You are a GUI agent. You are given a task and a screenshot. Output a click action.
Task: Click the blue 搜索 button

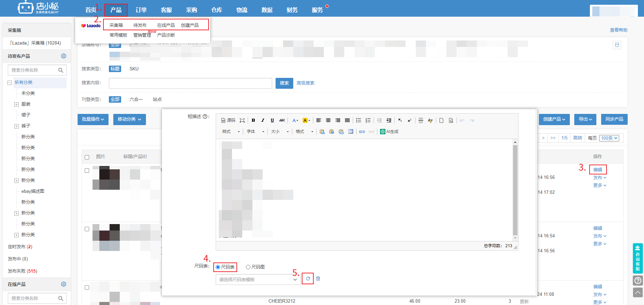tap(284, 83)
